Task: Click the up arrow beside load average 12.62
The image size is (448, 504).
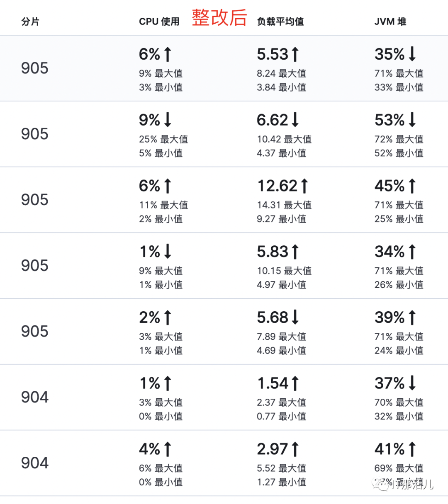Action: point(304,186)
